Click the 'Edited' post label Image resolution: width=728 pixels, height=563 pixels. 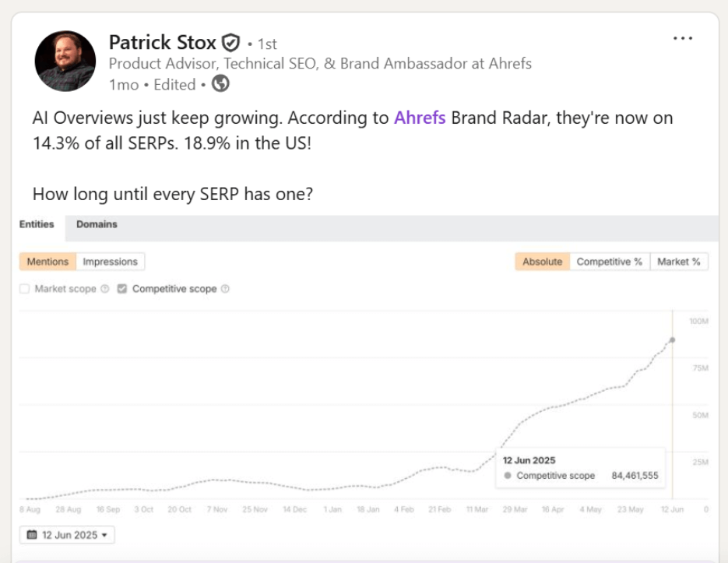click(x=174, y=85)
